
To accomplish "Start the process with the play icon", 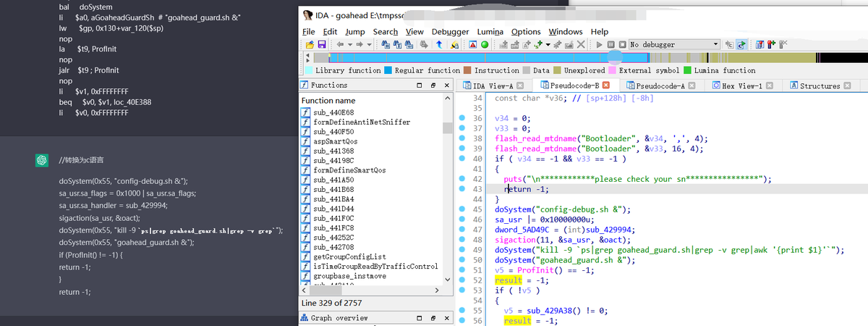I will point(600,44).
